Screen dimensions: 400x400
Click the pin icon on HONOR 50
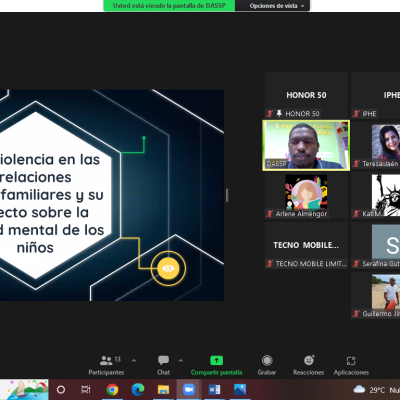[279, 113]
